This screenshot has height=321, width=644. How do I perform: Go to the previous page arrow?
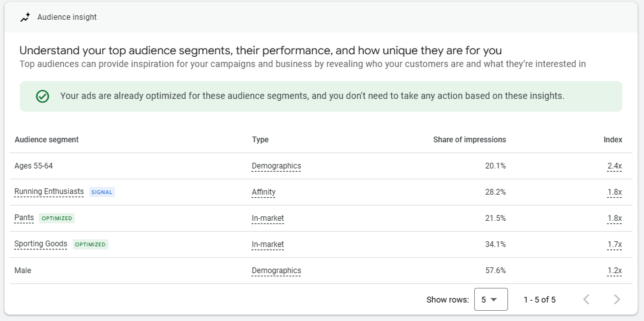587,299
